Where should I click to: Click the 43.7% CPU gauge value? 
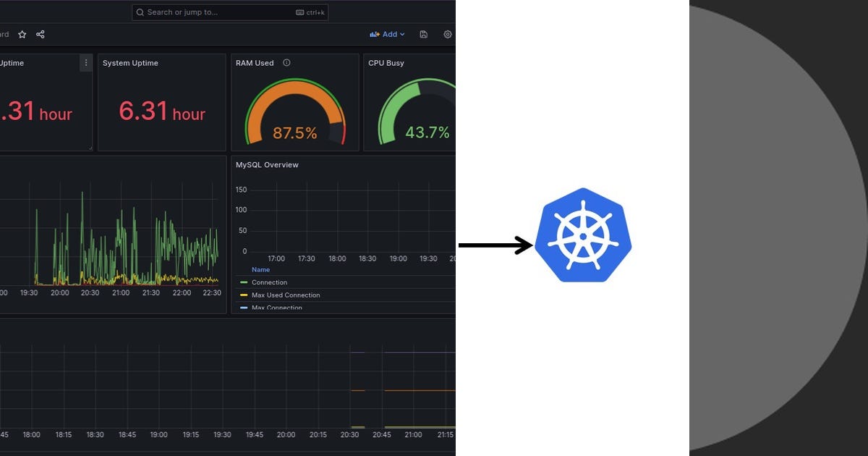pos(427,132)
